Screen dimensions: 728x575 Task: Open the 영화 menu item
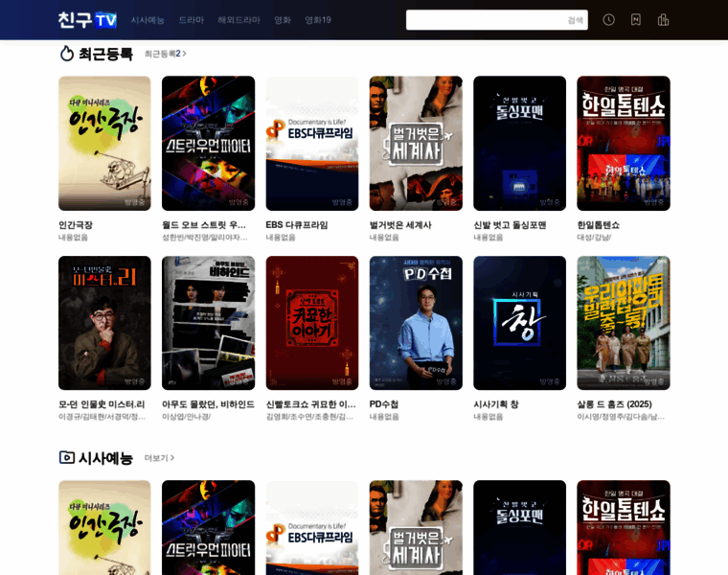point(283,20)
